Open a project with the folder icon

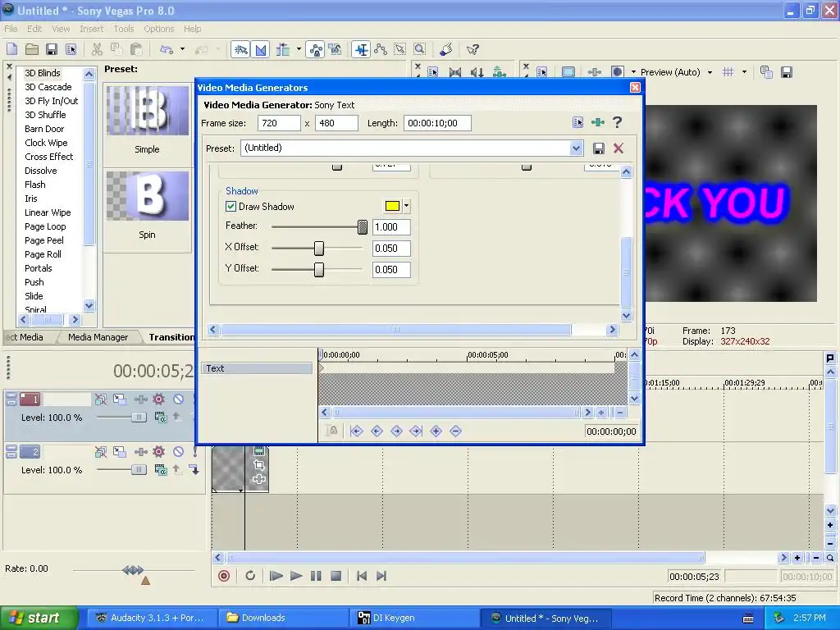pyautogui.click(x=32, y=50)
